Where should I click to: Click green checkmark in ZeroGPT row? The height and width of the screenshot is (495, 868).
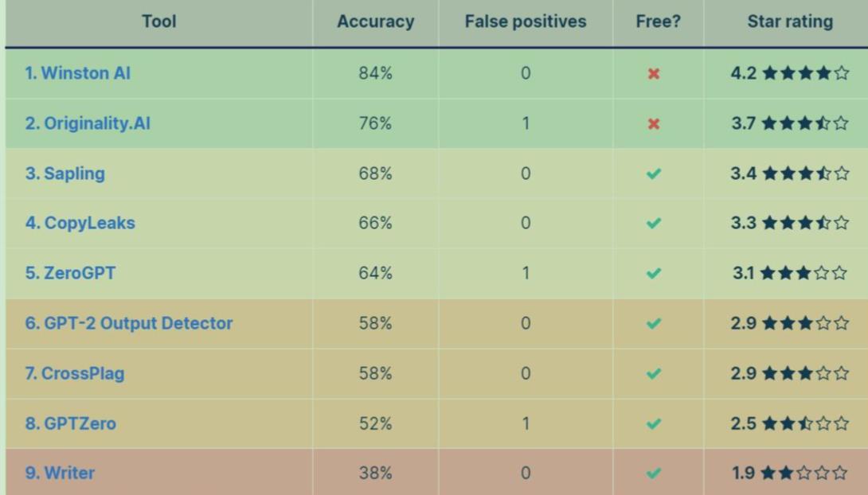point(654,273)
